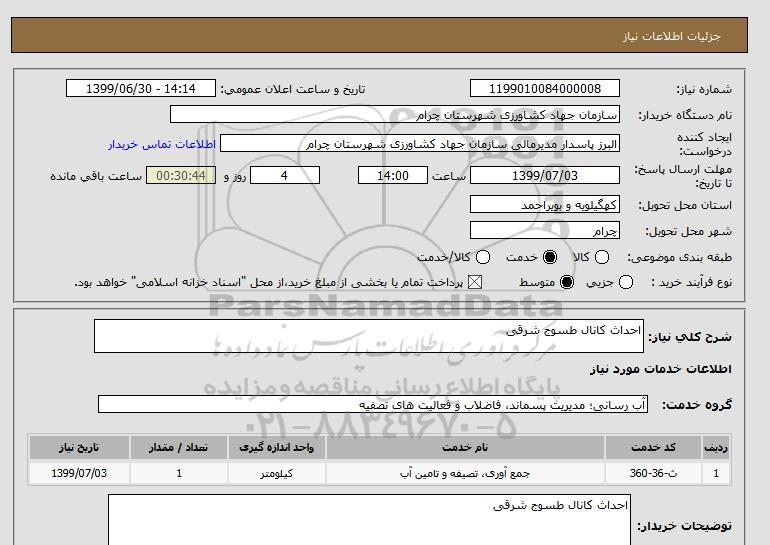Screen dimensions: 770x545
Task: Click the service code cell ث-36-360
Action: tap(654, 472)
